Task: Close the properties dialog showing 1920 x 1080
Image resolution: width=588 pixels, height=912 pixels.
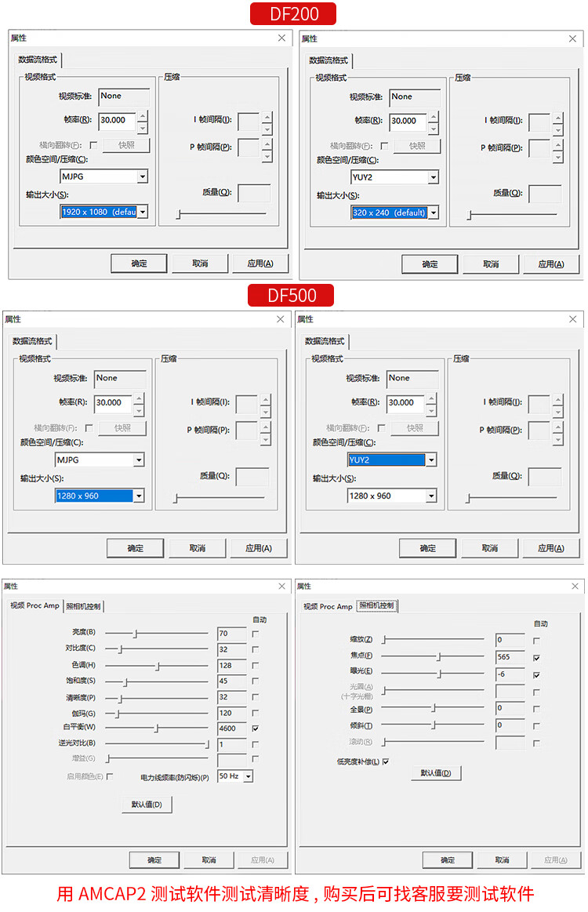Action: [281, 38]
